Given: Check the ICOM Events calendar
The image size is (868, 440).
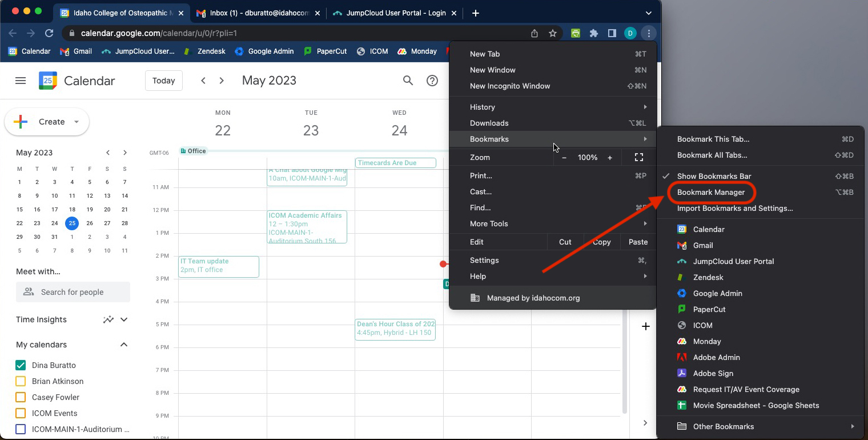Looking at the screenshot, I should pos(21,413).
